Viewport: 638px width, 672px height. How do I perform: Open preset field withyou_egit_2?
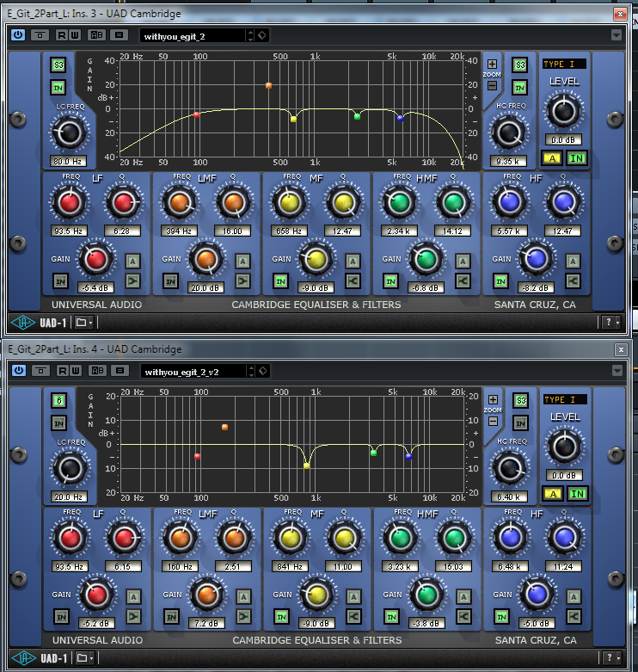click(x=193, y=36)
